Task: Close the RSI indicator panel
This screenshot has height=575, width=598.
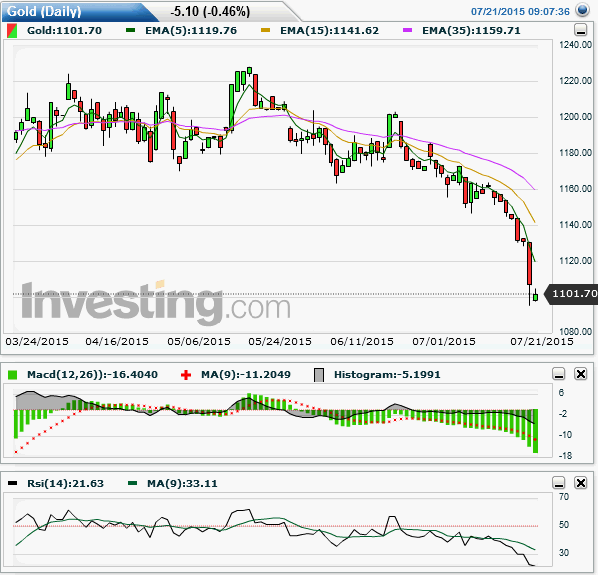Action: point(580,483)
